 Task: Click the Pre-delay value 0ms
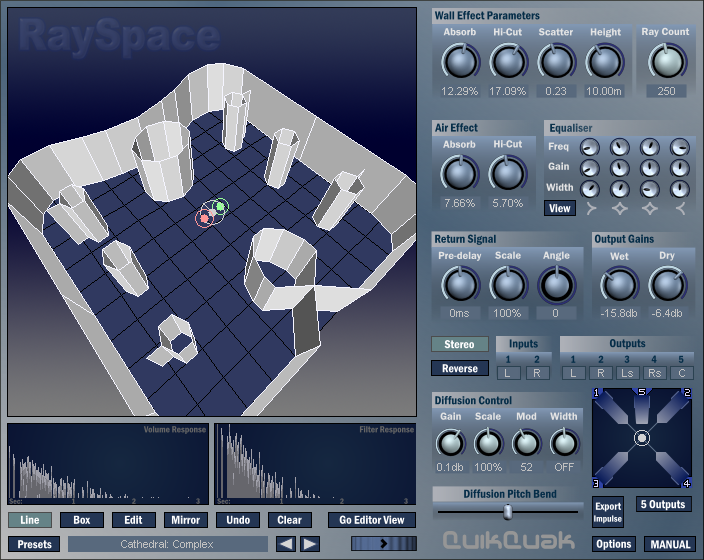[x=459, y=313]
